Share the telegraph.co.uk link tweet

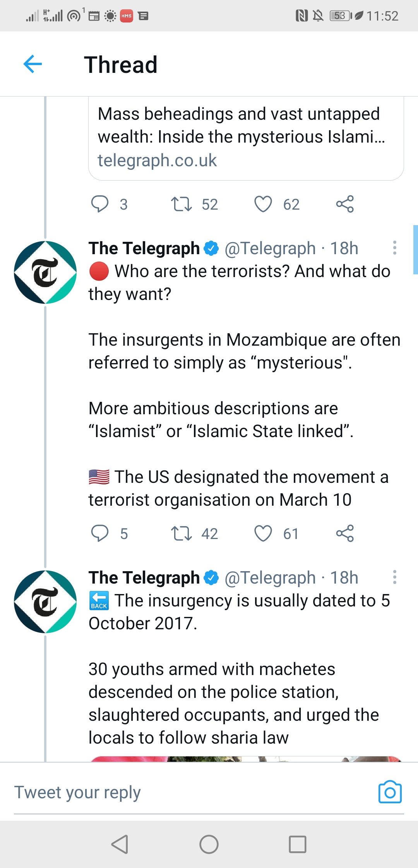click(345, 204)
